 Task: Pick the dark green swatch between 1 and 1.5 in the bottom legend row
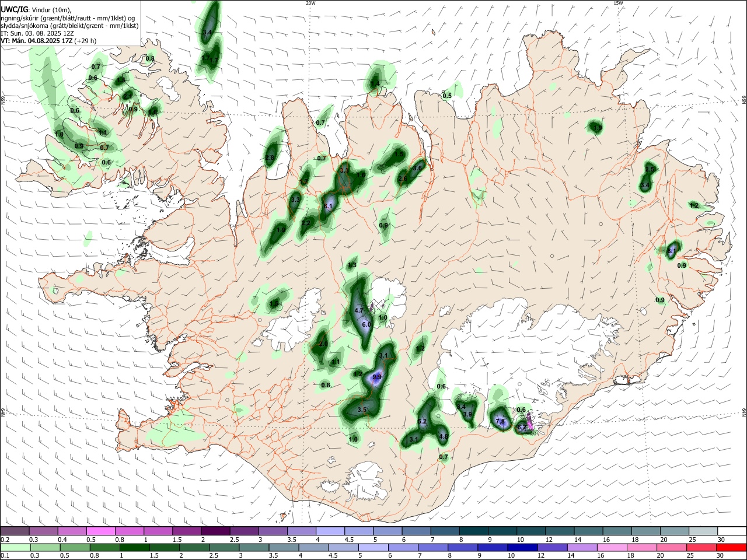(x=134, y=547)
